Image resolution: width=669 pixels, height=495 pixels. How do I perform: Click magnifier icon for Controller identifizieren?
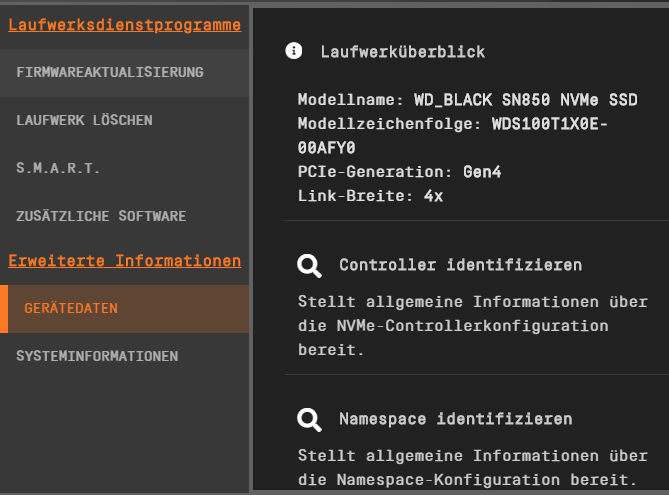coord(309,266)
